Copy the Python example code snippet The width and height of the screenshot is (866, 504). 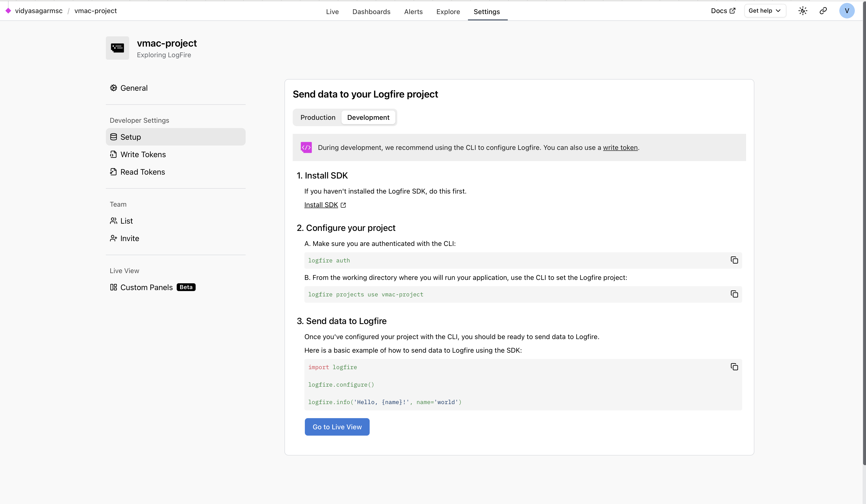pos(734,367)
